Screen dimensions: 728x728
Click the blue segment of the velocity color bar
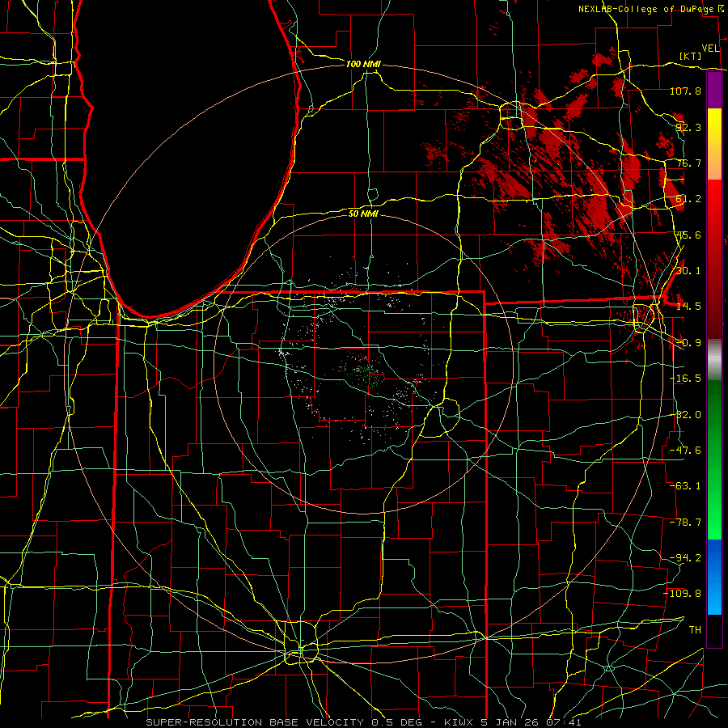[714, 577]
